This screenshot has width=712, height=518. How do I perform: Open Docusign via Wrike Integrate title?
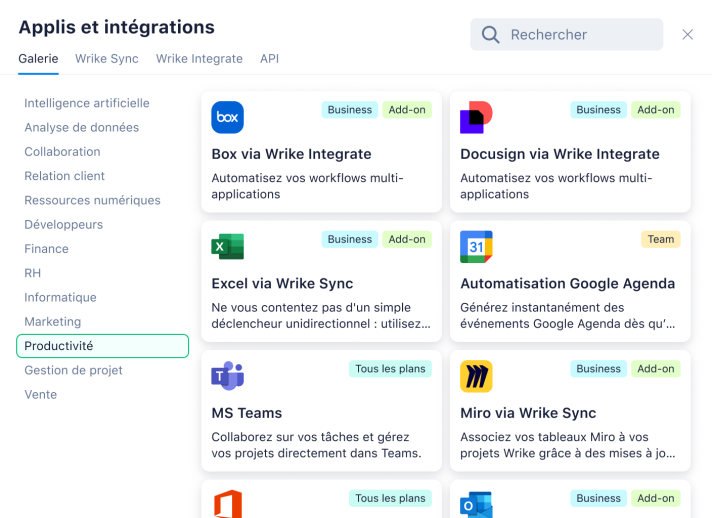coord(559,154)
